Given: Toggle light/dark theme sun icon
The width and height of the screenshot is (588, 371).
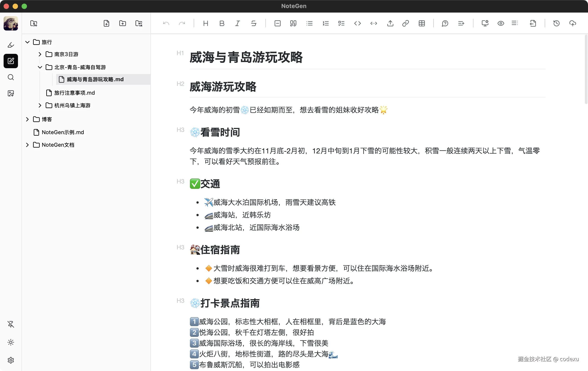Looking at the screenshot, I should coord(11,342).
